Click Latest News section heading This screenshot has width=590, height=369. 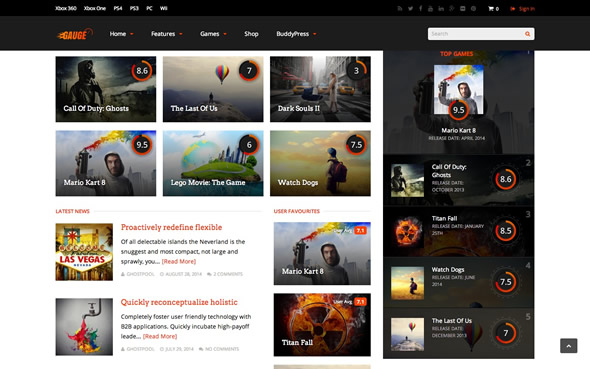pyautogui.click(x=72, y=211)
